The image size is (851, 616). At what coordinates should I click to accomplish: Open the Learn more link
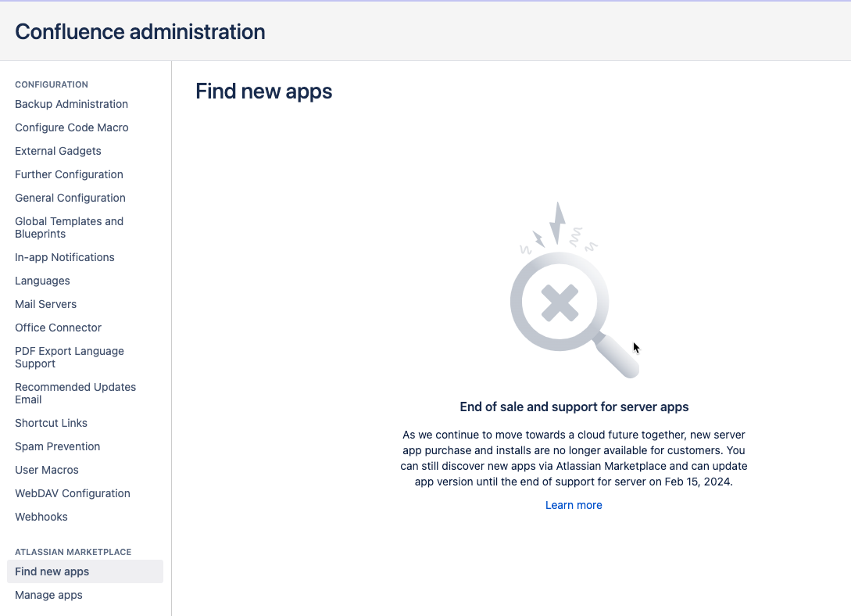click(574, 505)
